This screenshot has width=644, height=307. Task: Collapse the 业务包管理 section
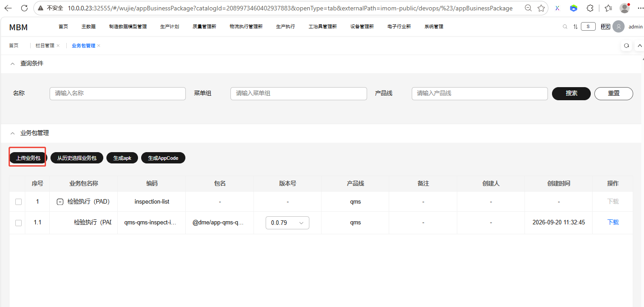click(12, 133)
